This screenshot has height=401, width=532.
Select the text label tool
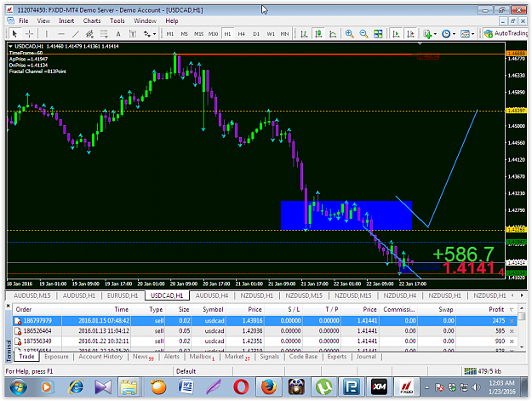[133, 33]
